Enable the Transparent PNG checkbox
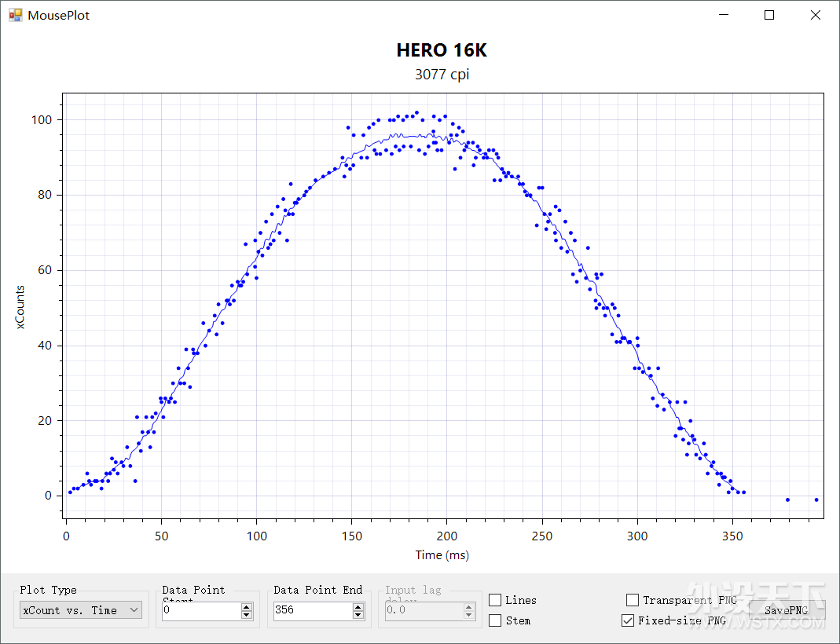The height and width of the screenshot is (644, 840). point(632,600)
